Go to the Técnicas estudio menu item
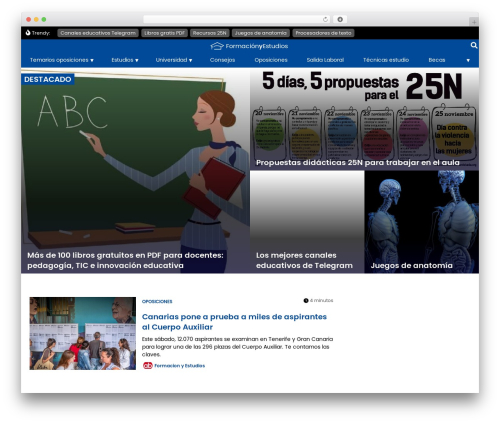This screenshot has width=500, height=423. (386, 60)
